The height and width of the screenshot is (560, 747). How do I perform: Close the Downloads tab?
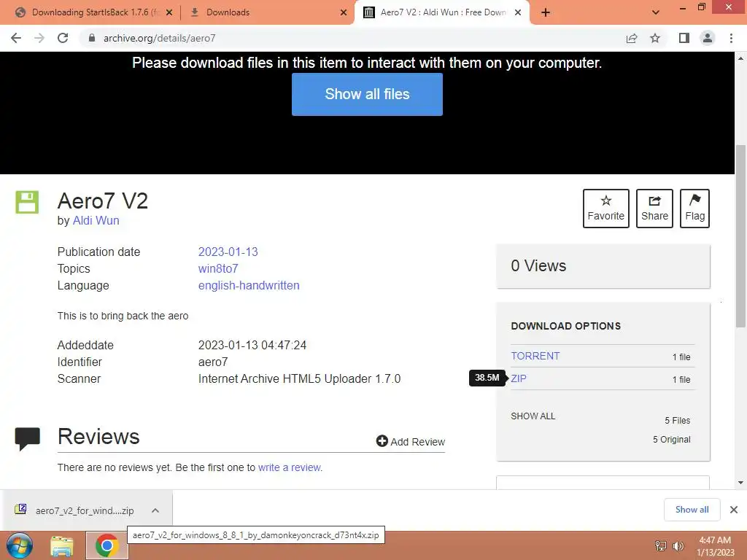click(x=344, y=12)
